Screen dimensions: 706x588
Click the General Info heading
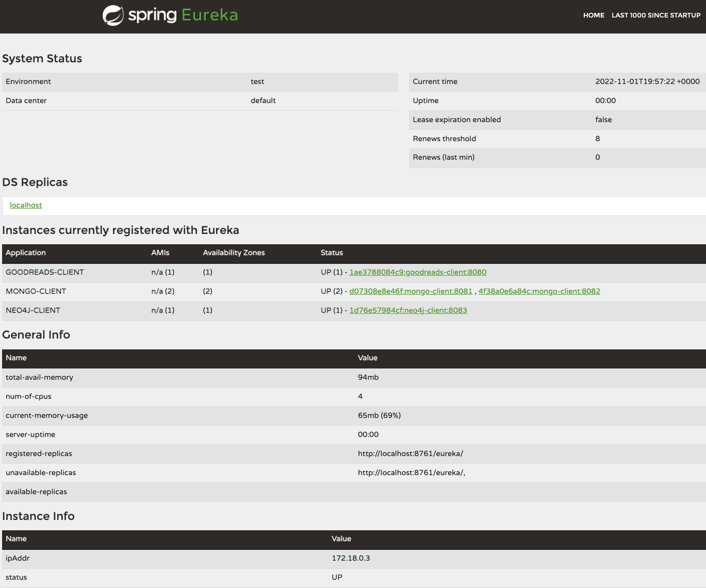pos(36,335)
